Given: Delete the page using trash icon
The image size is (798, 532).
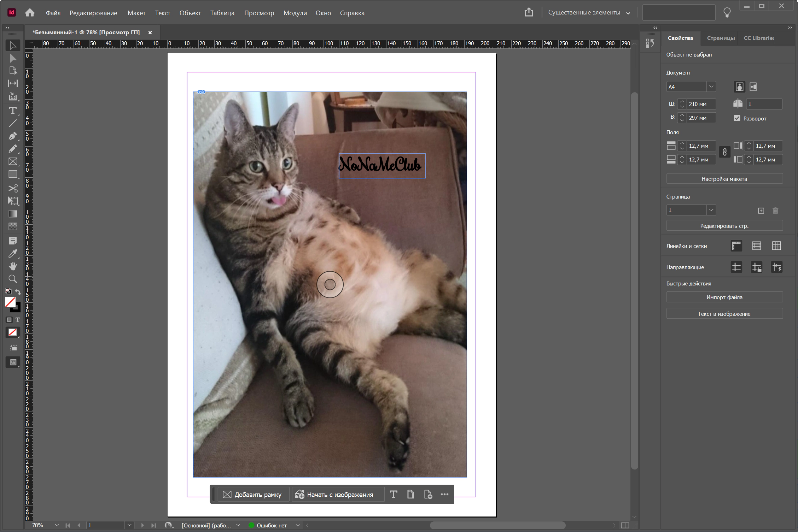Looking at the screenshot, I should pyautogui.click(x=775, y=211).
